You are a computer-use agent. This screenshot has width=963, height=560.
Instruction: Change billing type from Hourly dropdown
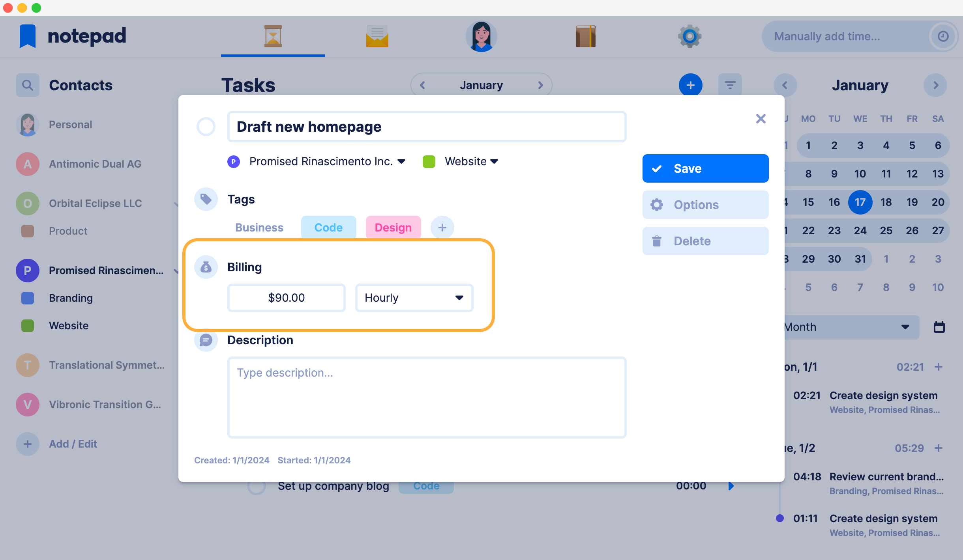click(412, 297)
